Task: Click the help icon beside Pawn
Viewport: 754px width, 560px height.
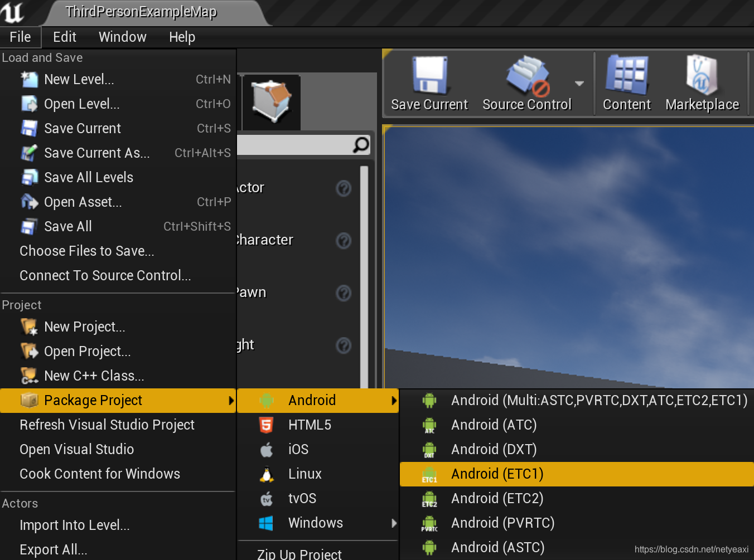Action: point(344,293)
